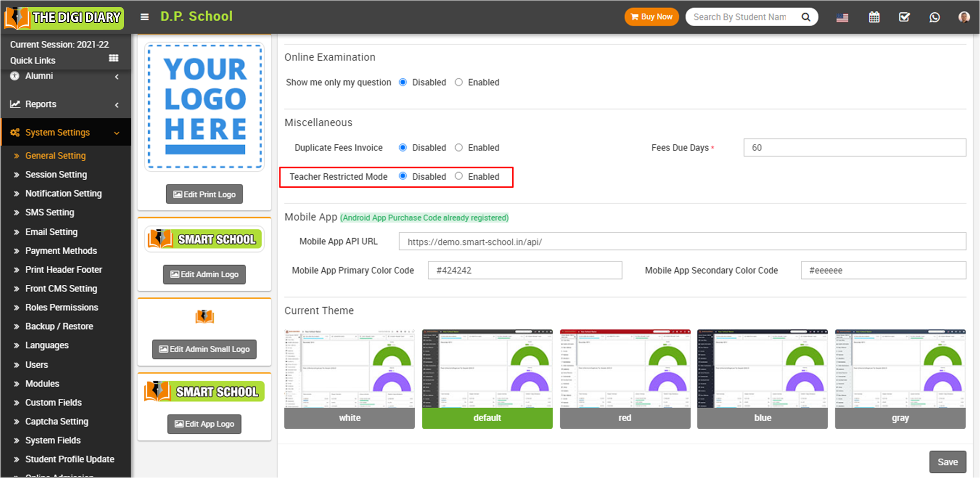The image size is (980, 478).
Task: Click the Fees Due Days field
Action: click(854, 148)
